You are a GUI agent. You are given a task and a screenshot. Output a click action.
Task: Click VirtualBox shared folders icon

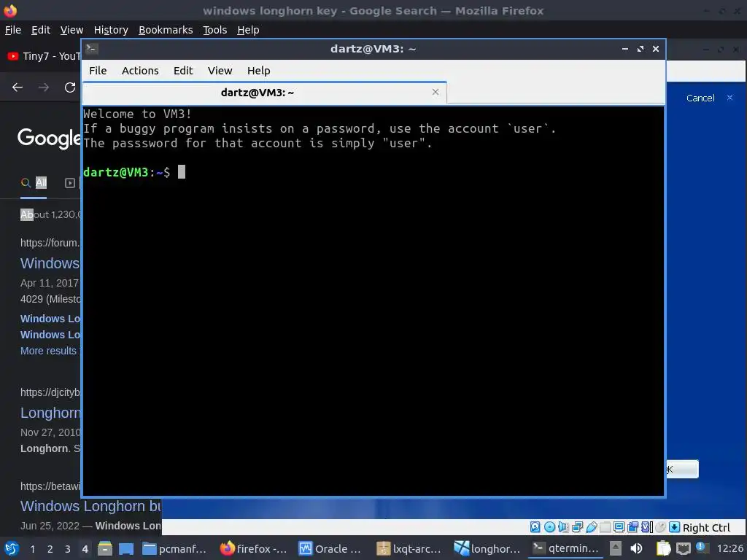click(605, 527)
